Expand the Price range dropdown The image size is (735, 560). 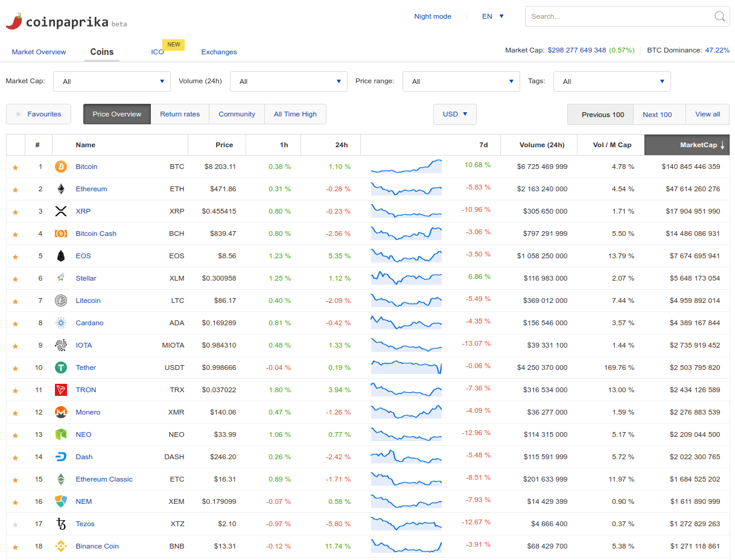461,81
